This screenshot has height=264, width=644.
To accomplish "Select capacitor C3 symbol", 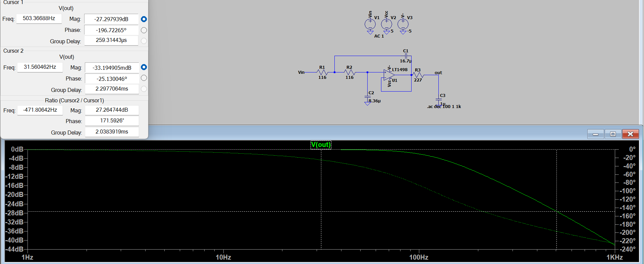I will (438, 100).
